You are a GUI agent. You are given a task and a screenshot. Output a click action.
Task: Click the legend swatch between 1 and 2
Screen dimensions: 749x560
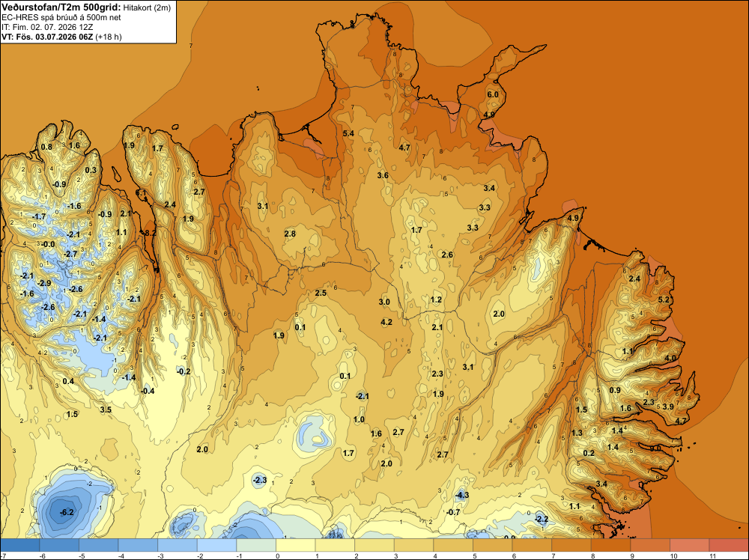335,545
